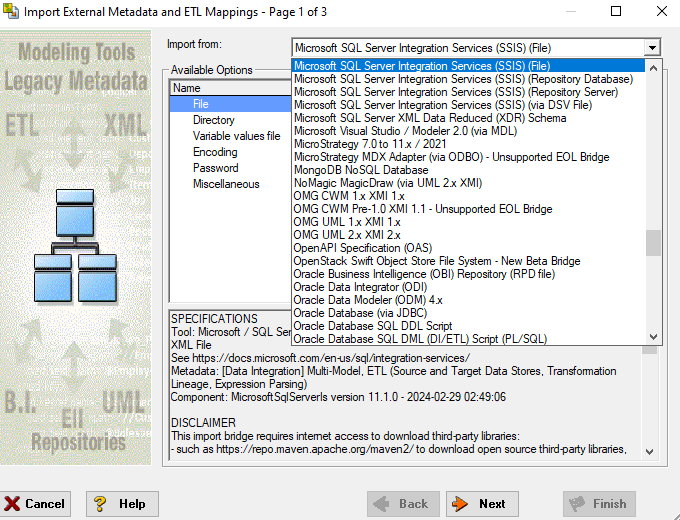Click the dropdown list scrollbar thumb
Viewport: 680px width, 520px height.
pos(653,243)
